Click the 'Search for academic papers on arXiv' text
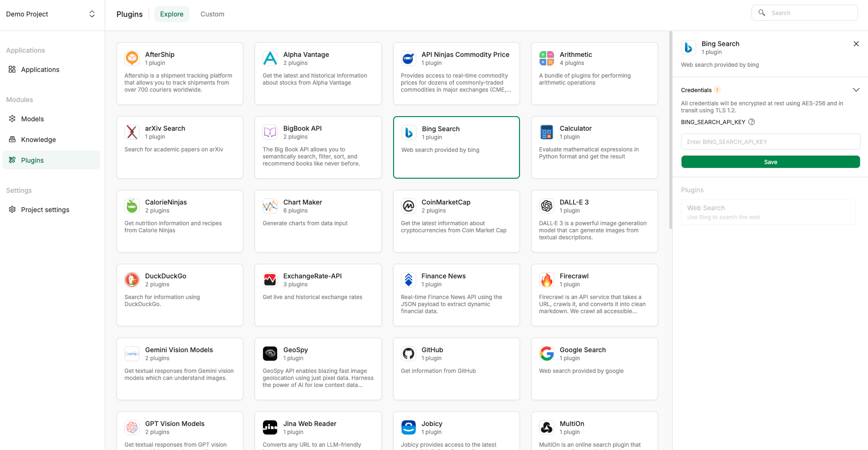This screenshot has height=450, width=868. [174, 150]
